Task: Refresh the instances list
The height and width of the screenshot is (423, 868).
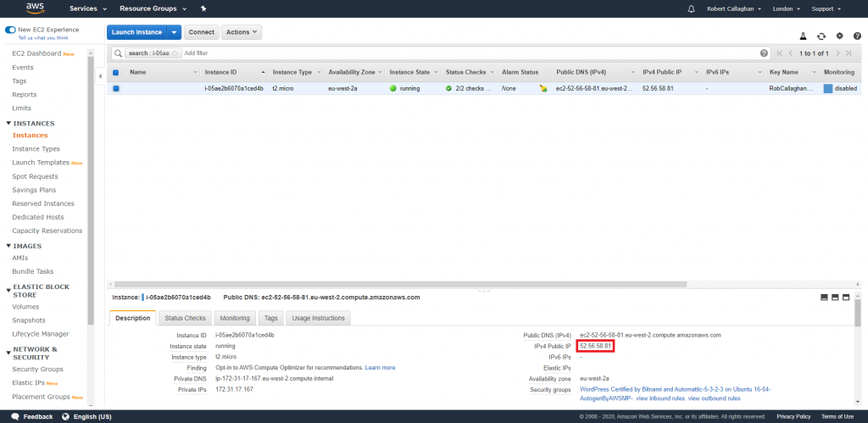Action: pyautogui.click(x=821, y=36)
